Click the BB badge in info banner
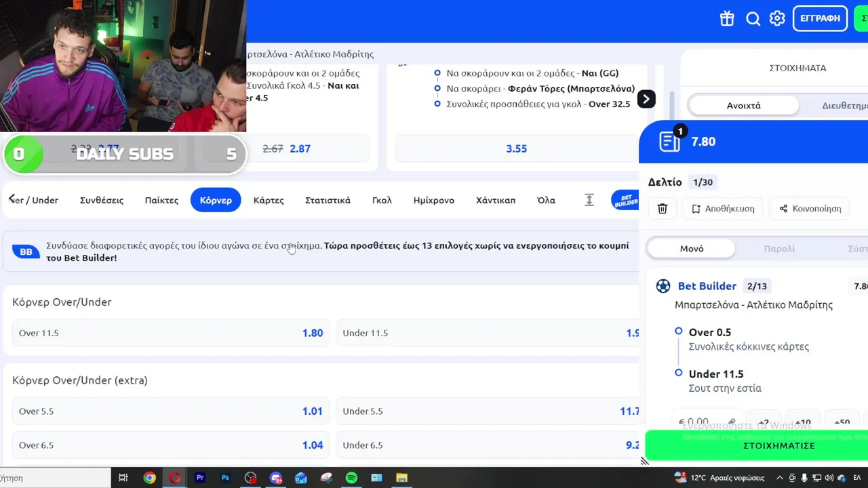The height and width of the screenshot is (488, 868). (26, 251)
